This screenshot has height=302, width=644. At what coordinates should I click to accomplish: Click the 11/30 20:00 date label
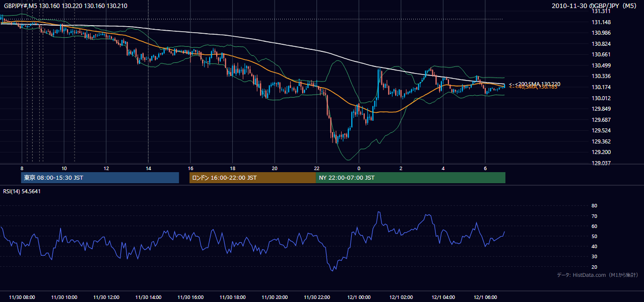275,297
